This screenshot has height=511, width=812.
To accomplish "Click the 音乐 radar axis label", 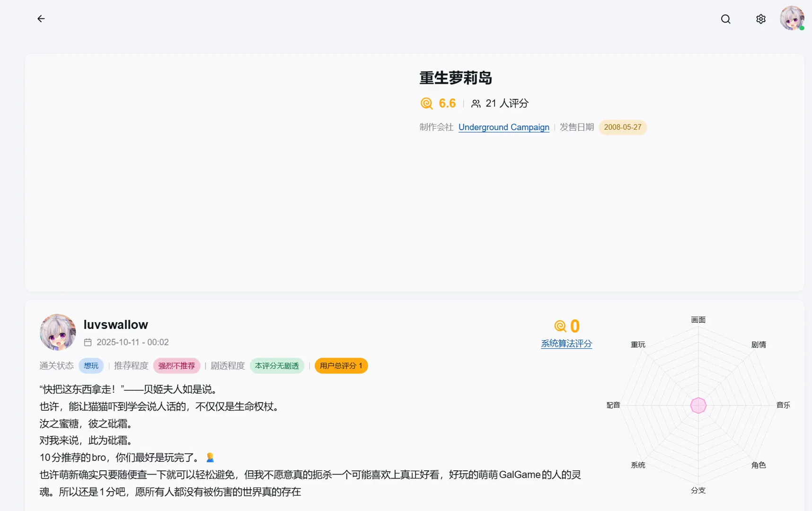I will click(x=783, y=405).
